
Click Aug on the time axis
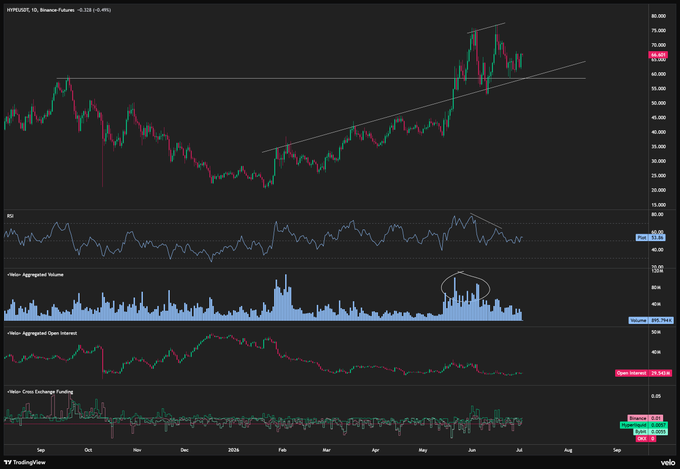click(x=568, y=450)
